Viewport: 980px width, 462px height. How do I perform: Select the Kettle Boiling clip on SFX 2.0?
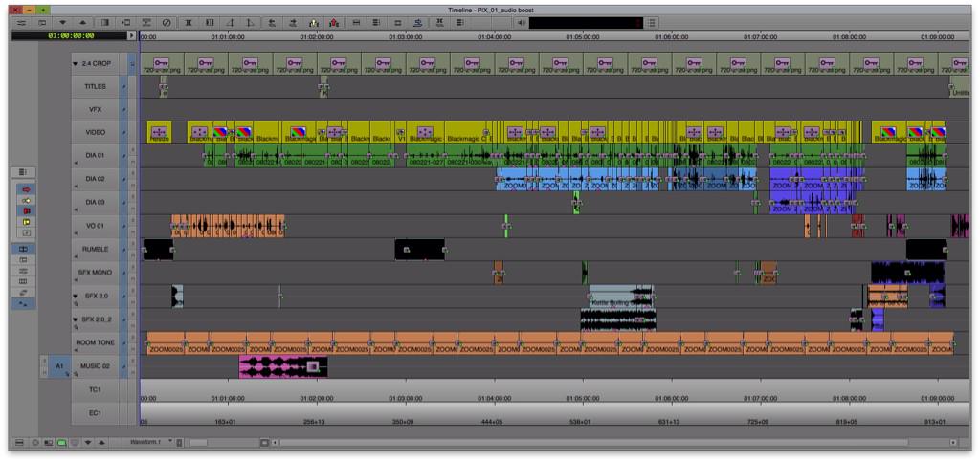621,296
